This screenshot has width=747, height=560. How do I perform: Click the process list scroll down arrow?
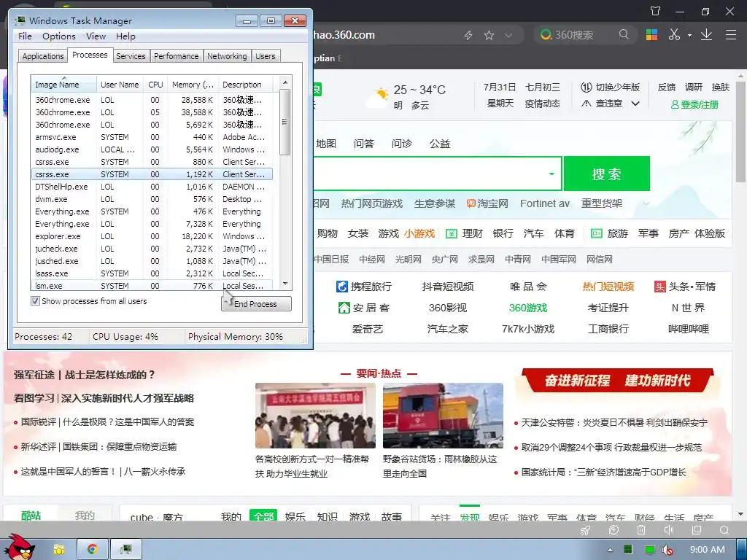click(285, 284)
